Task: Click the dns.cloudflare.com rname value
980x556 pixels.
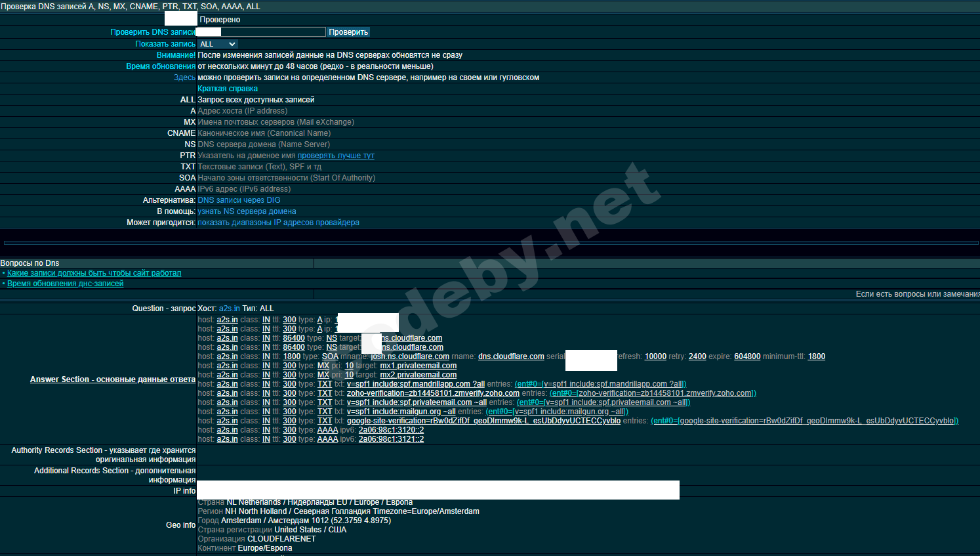Action: point(511,356)
